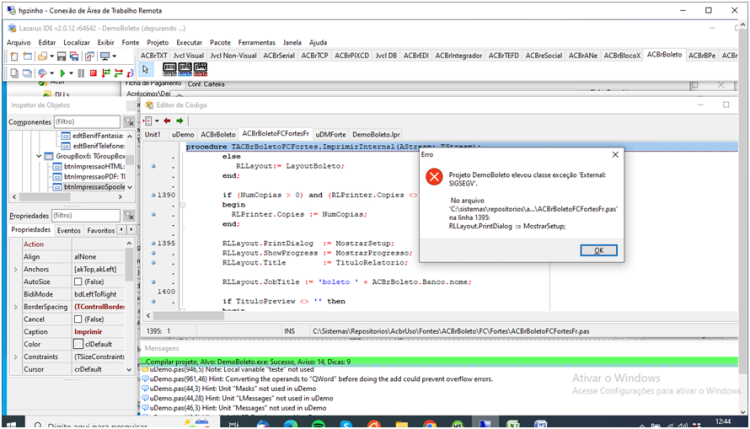Open the uDMForte editor tab
750x429 pixels.
[x=331, y=135]
